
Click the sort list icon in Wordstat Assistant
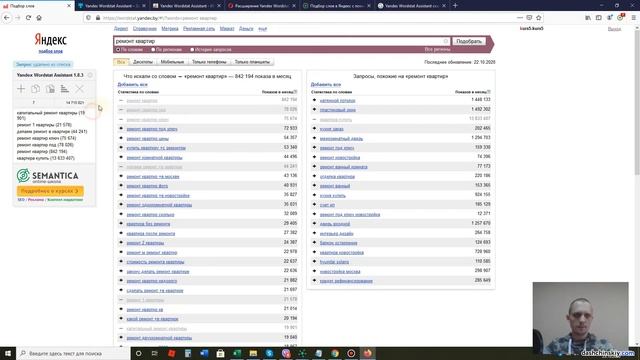pyautogui.click(x=64, y=89)
